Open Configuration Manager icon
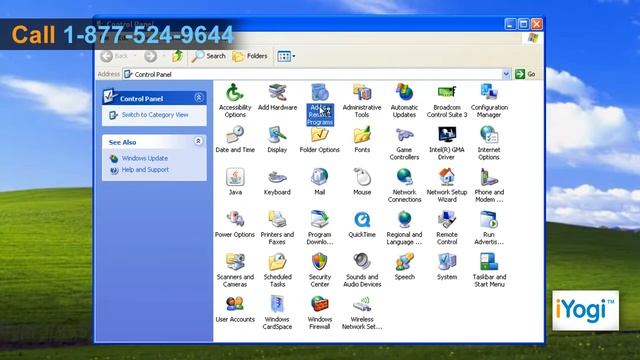Screen dimensions: 640x360 click(x=489, y=100)
